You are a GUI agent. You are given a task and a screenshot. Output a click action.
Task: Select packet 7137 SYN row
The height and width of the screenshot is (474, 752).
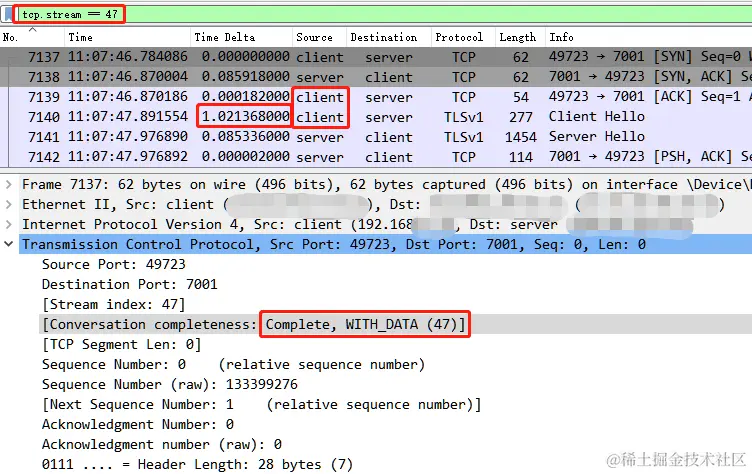click(376, 57)
